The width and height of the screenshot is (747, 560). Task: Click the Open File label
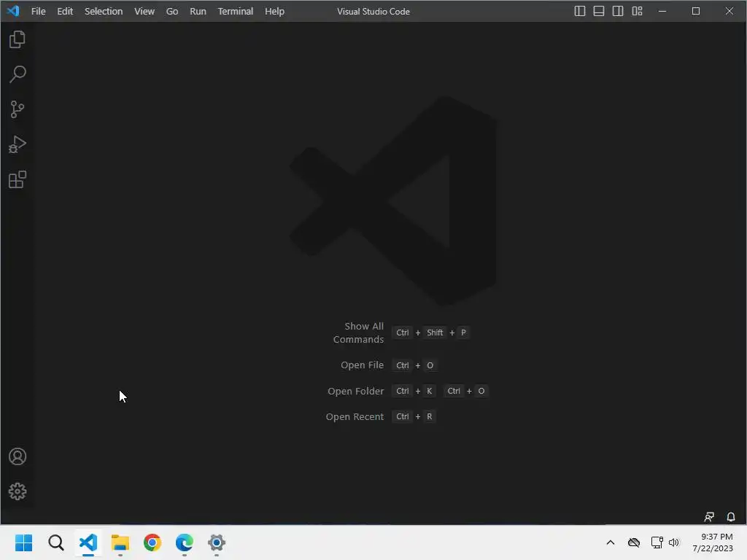click(x=362, y=365)
